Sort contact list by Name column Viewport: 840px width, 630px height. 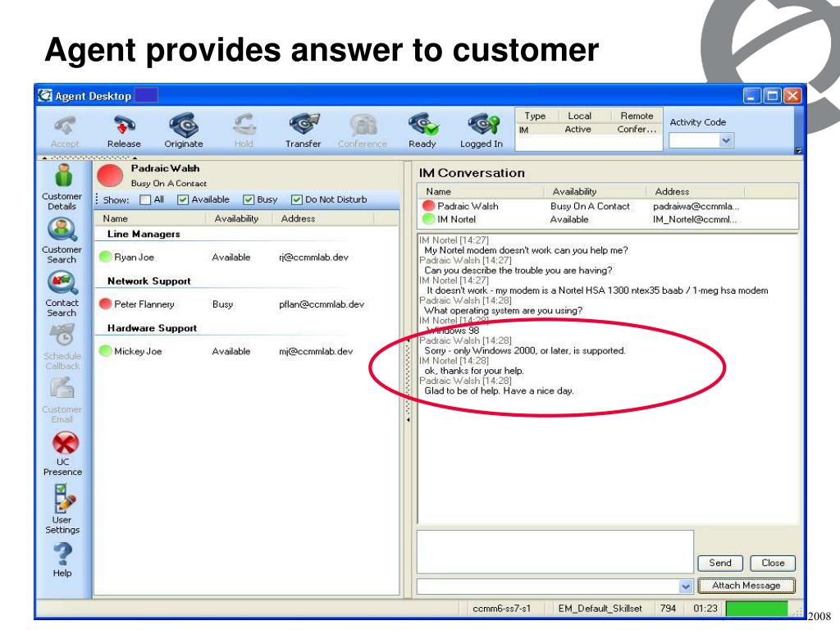coord(151,218)
